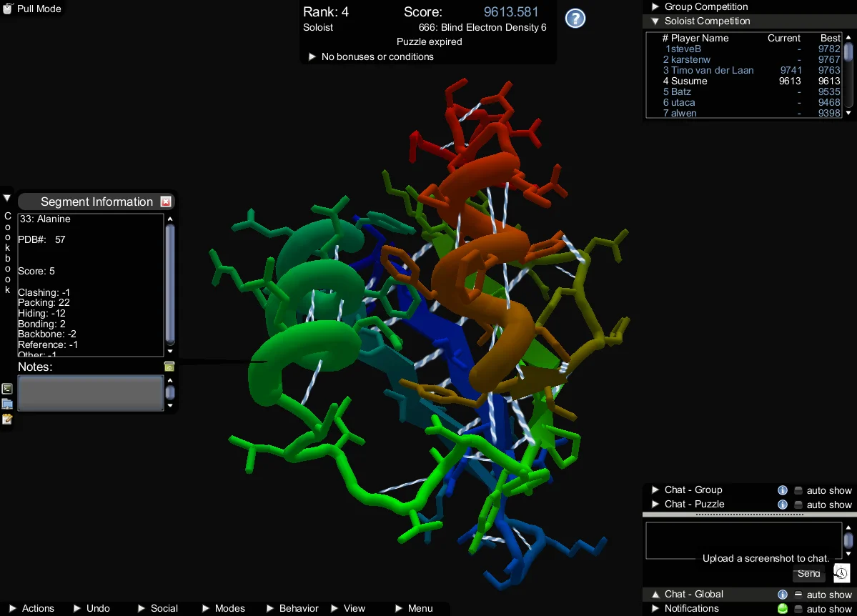
Task: Click the blue help question mark icon
Action: click(575, 19)
